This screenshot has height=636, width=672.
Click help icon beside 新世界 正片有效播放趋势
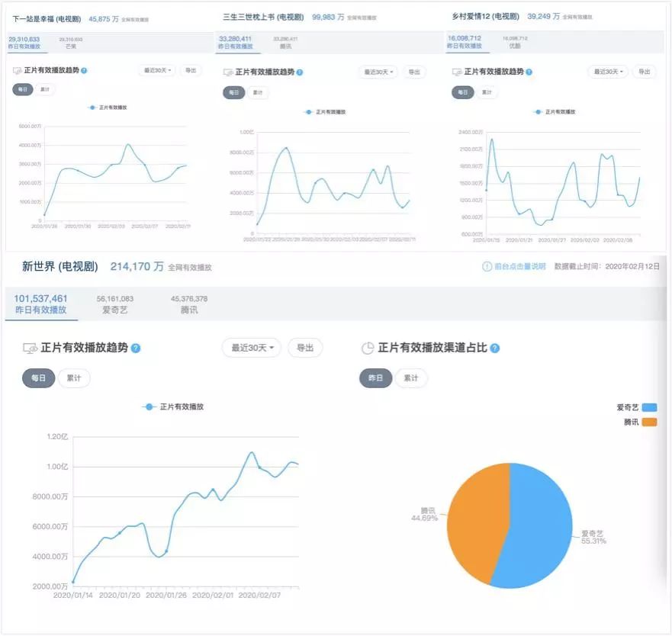136,349
